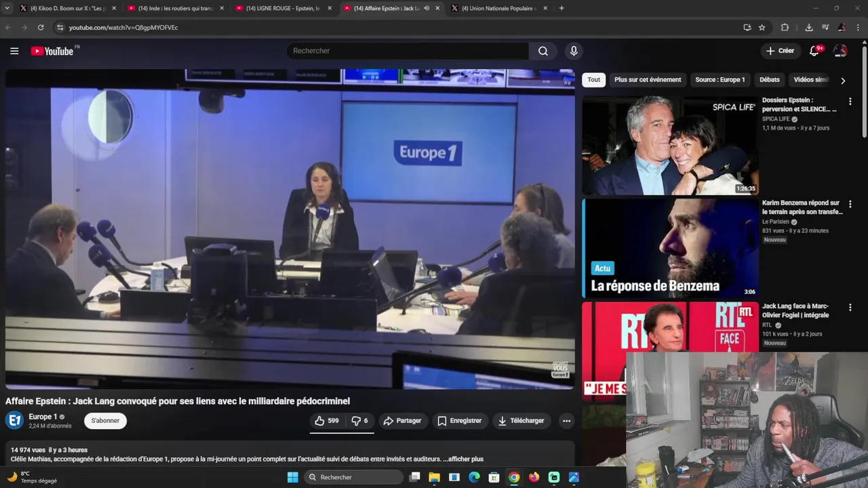The width and height of the screenshot is (868, 488).
Task: Open a new browser tab
Action: point(561,8)
